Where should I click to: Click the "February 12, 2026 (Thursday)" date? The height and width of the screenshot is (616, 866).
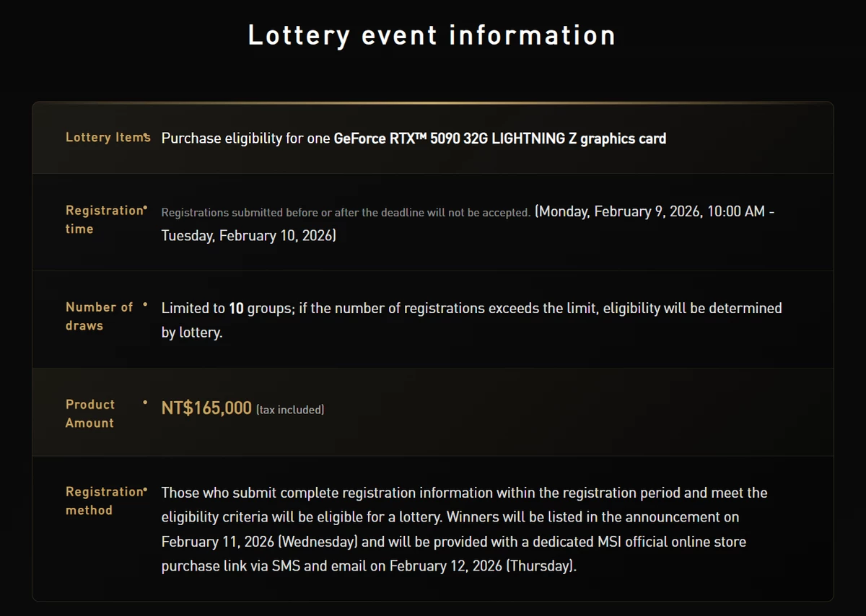pyautogui.click(x=482, y=566)
